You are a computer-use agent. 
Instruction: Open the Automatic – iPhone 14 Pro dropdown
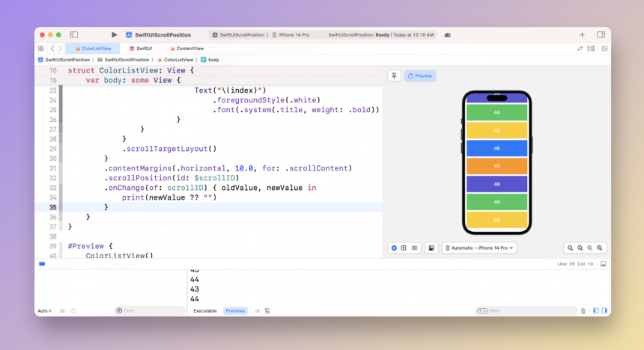479,248
